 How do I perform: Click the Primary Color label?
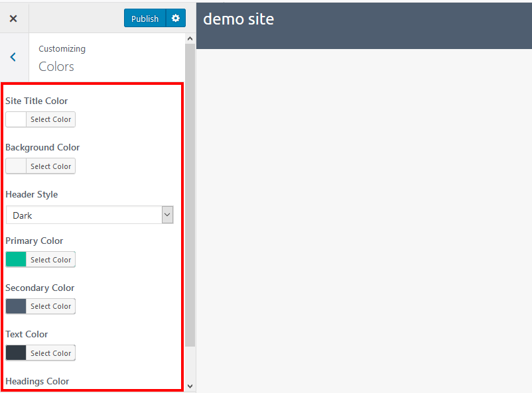coord(34,241)
